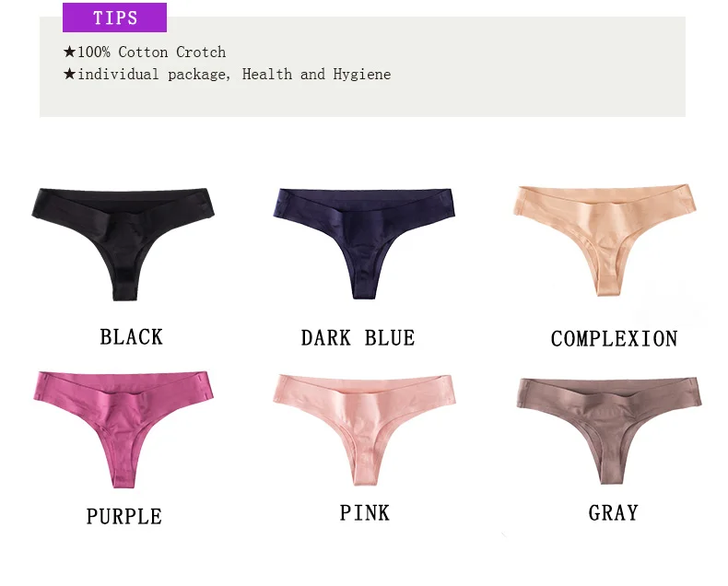Click the PURPLE color label
The height and width of the screenshot is (586, 728).
pos(124,516)
